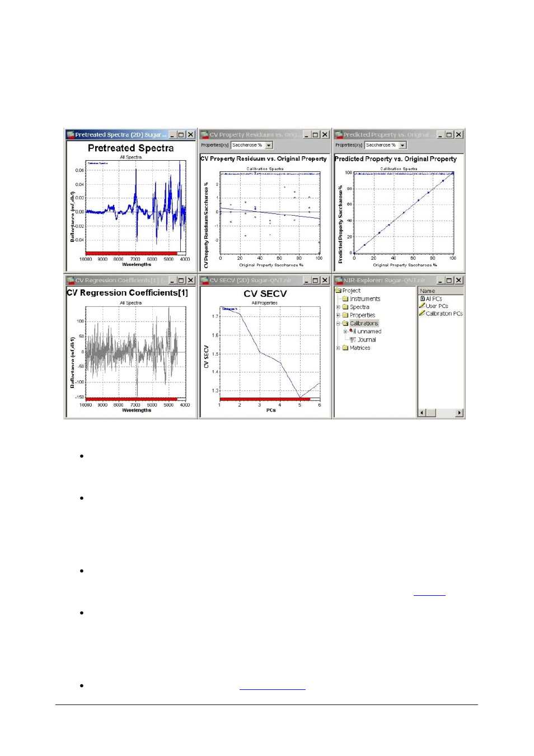Click the CV Regression Coefficients window icon
This screenshot has height=756, width=534.
click(71, 280)
